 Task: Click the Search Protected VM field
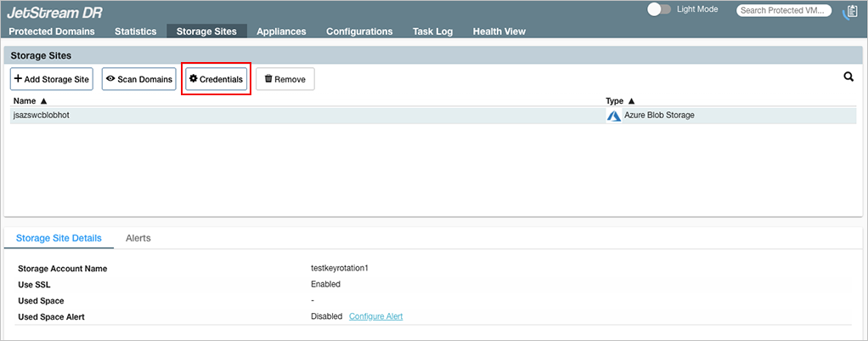coord(785,11)
